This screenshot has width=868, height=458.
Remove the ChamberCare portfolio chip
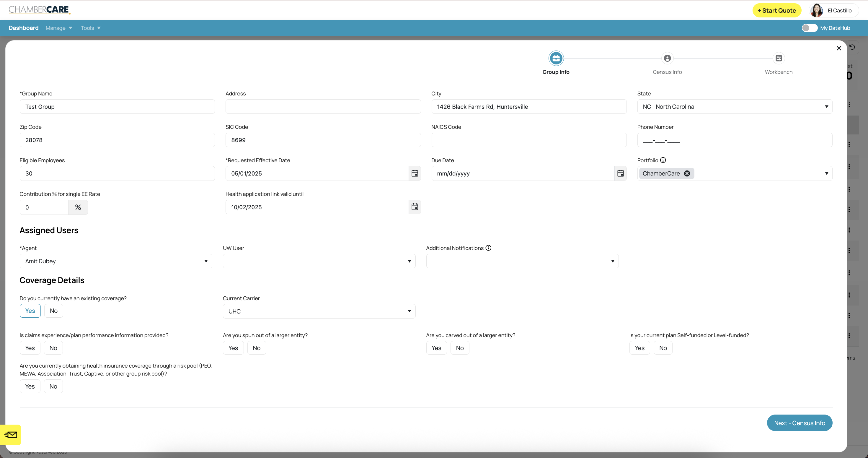(x=687, y=173)
